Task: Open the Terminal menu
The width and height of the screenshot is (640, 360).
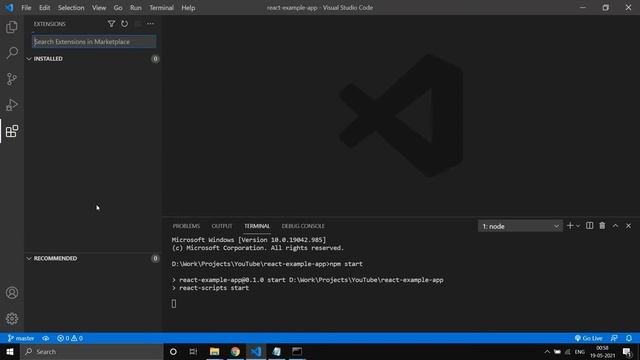Action: point(161,8)
